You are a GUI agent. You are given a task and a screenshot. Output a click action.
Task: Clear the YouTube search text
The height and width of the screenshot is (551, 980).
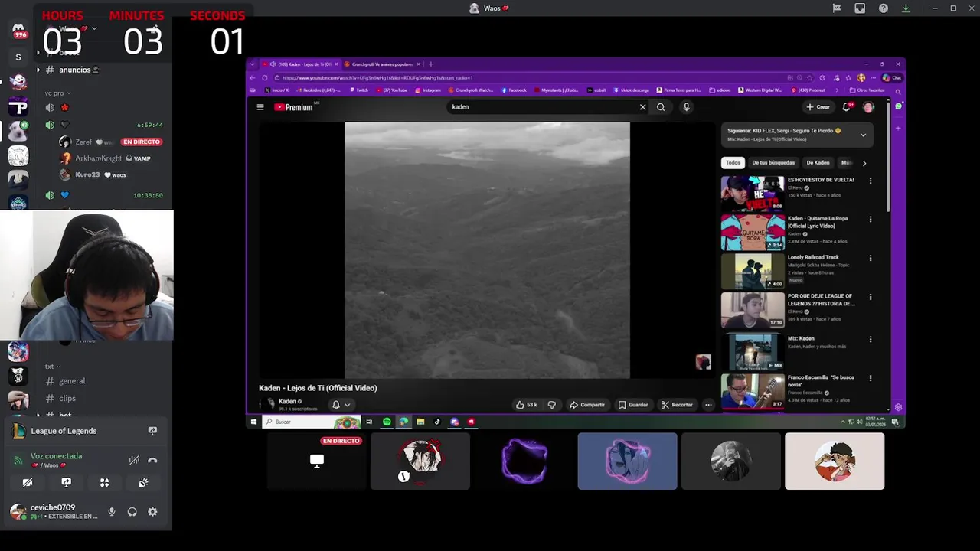(642, 107)
